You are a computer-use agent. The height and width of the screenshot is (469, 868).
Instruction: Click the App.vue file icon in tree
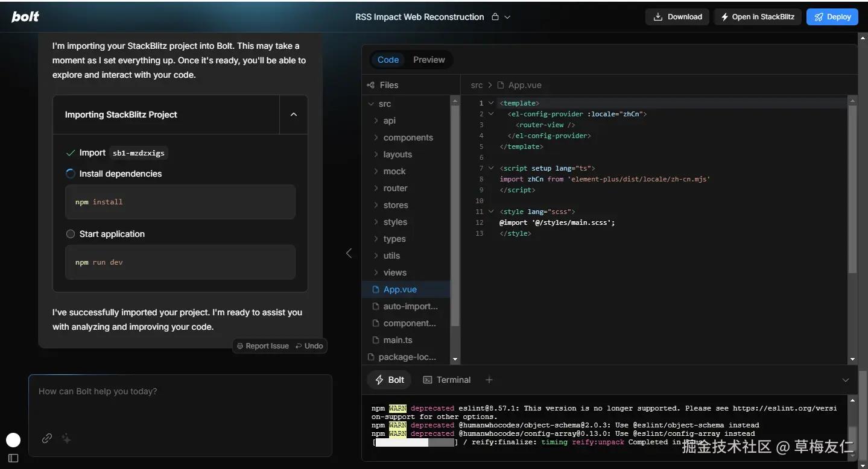tap(376, 289)
